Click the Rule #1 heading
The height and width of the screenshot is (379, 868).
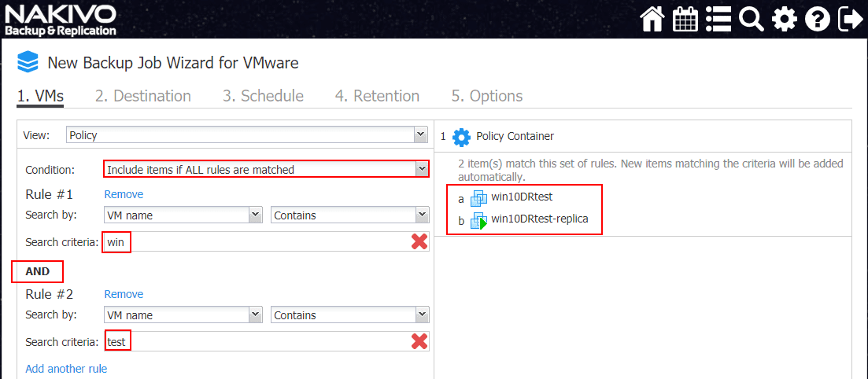click(x=50, y=195)
